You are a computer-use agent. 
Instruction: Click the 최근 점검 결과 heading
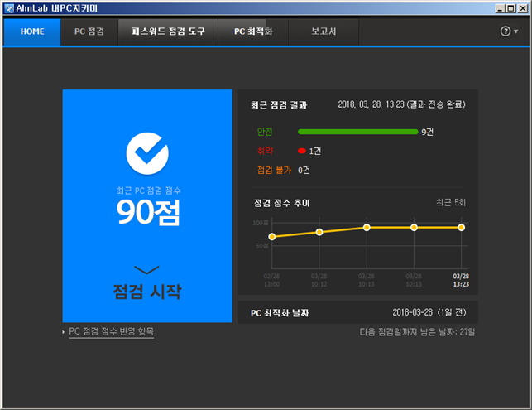coord(279,105)
